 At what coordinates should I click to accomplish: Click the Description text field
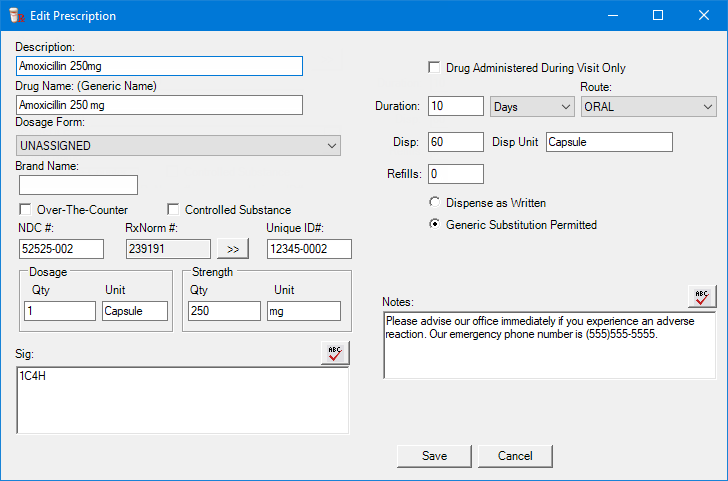pos(159,66)
